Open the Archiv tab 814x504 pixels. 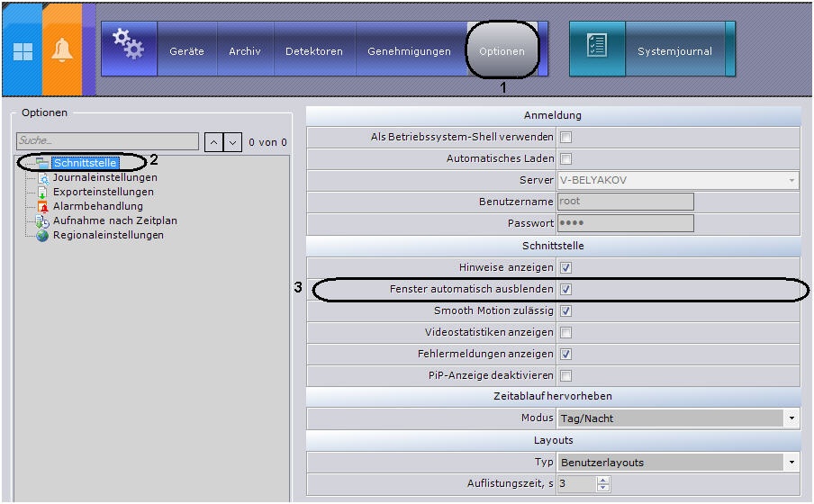[x=245, y=51]
